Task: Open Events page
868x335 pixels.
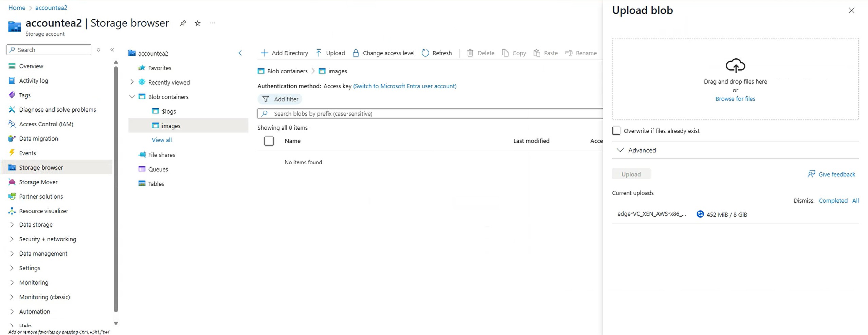Action: tap(28, 153)
